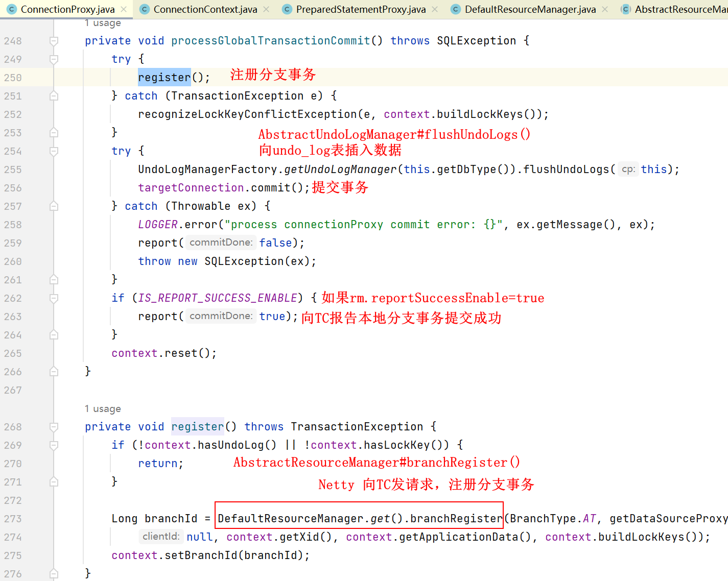
Task: Click targetConnection on line 256
Action: pyautogui.click(x=191, y=188)
